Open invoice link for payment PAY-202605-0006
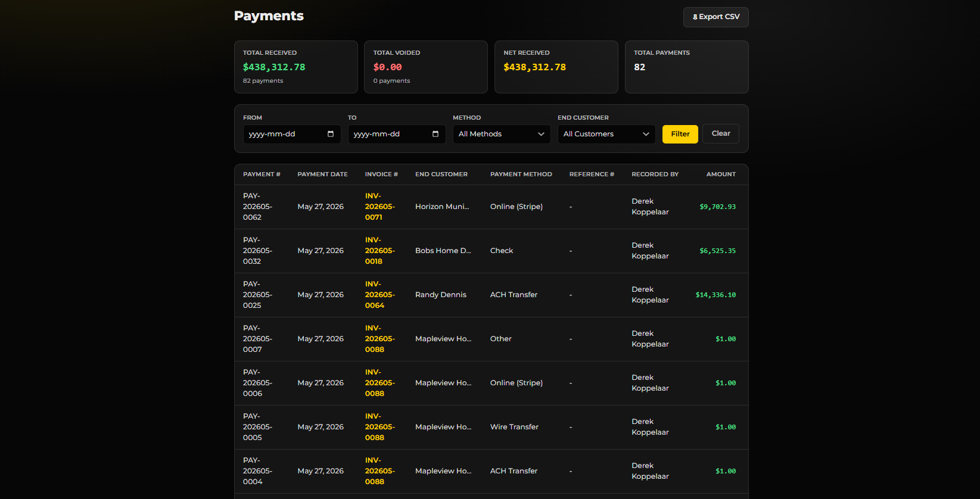 pyautogui.click(x=379, y=383)
